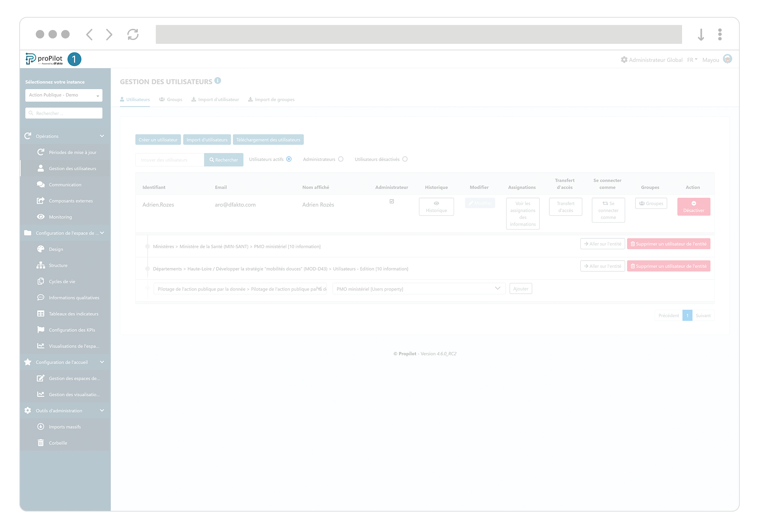Switch to the Groups tab
The image size is (759, 532).
click(170, 100)
